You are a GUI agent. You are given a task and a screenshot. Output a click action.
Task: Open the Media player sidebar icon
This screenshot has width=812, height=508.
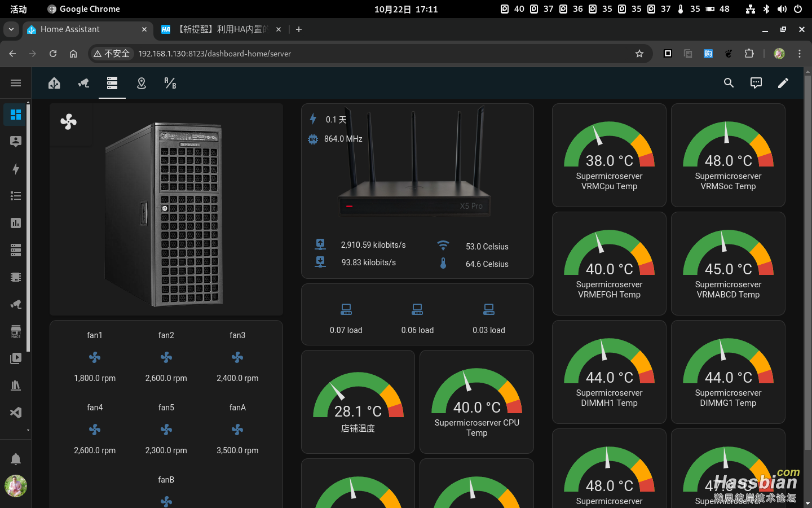coord(16,358)
